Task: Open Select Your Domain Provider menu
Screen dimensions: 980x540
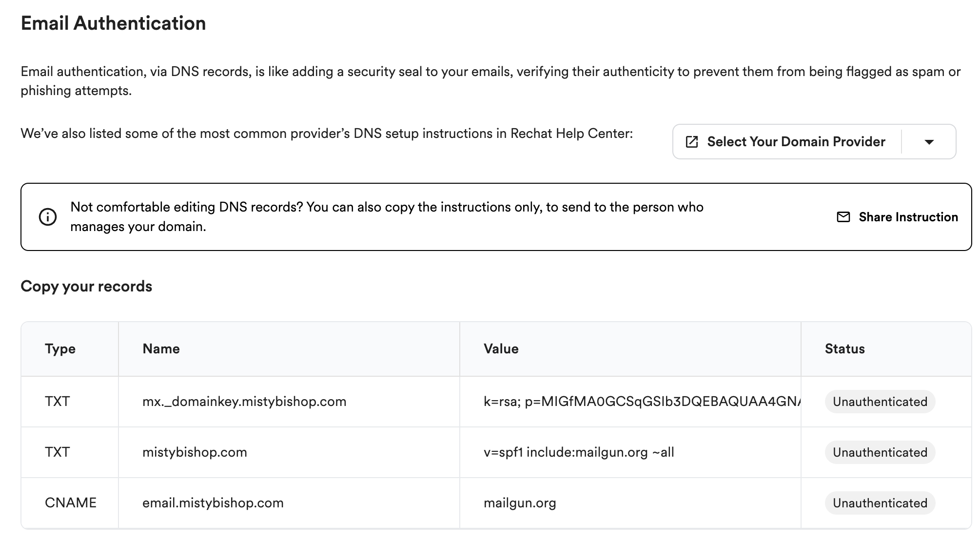Action: point(796,142)
